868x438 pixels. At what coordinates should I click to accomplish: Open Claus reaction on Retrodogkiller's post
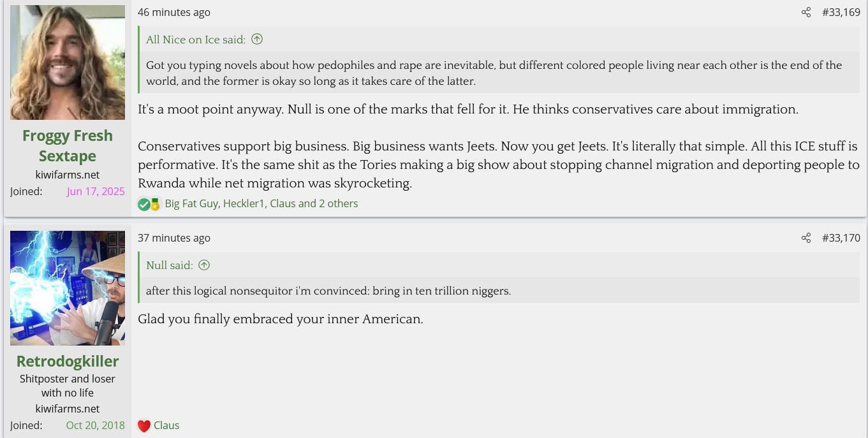click(x=166, y=425)
